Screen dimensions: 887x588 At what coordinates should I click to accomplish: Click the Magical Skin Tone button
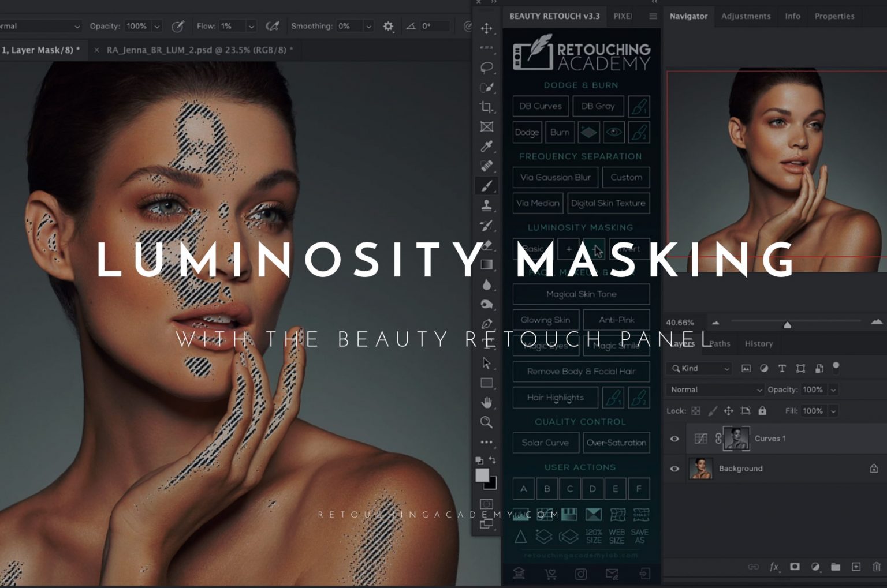(x=581, y=294)
